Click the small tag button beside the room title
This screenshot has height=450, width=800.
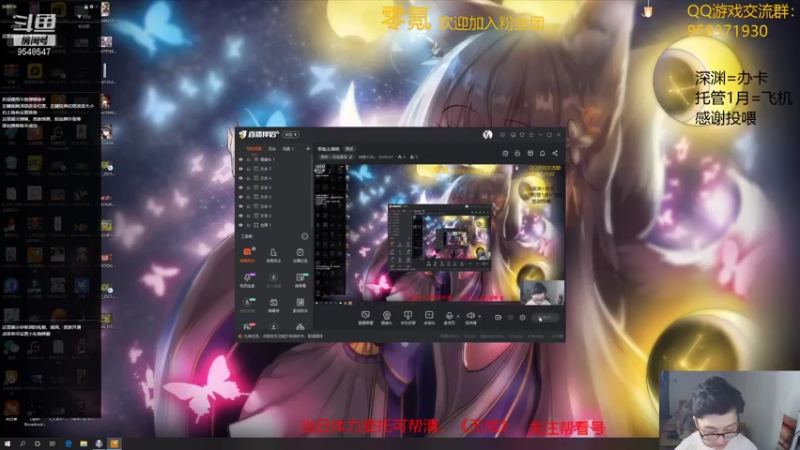(x=349, y=148)
